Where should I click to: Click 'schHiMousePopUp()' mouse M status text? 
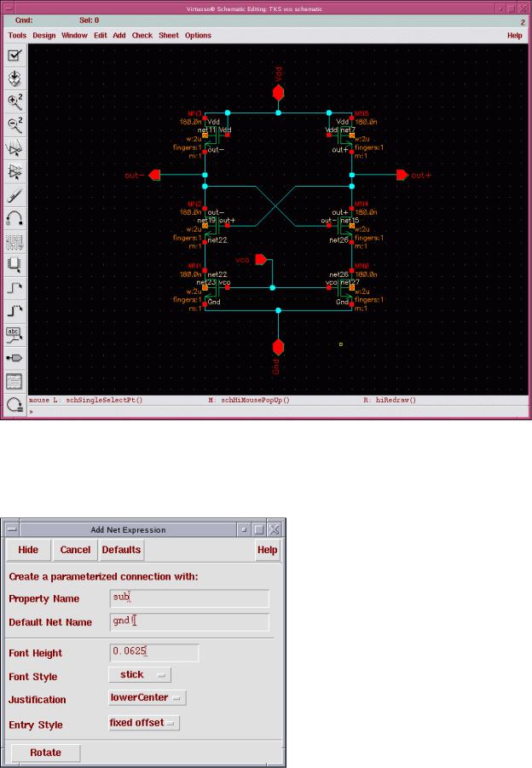click(255, 400)
